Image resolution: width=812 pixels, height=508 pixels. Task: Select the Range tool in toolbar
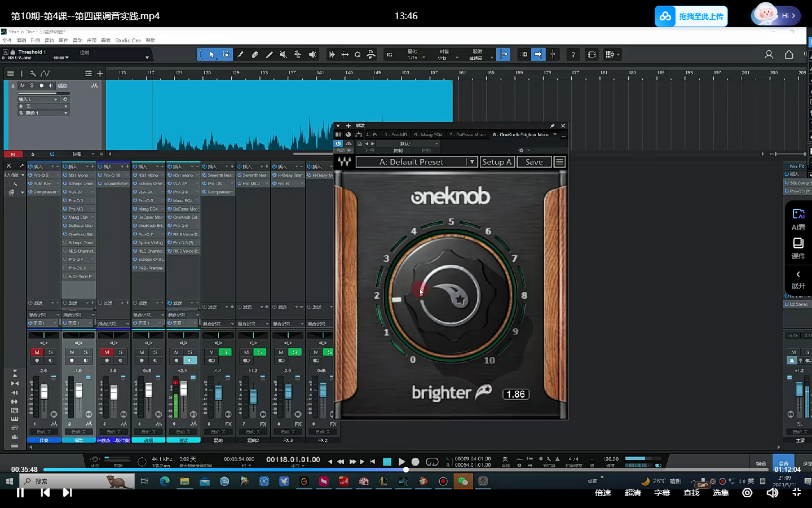226,55
